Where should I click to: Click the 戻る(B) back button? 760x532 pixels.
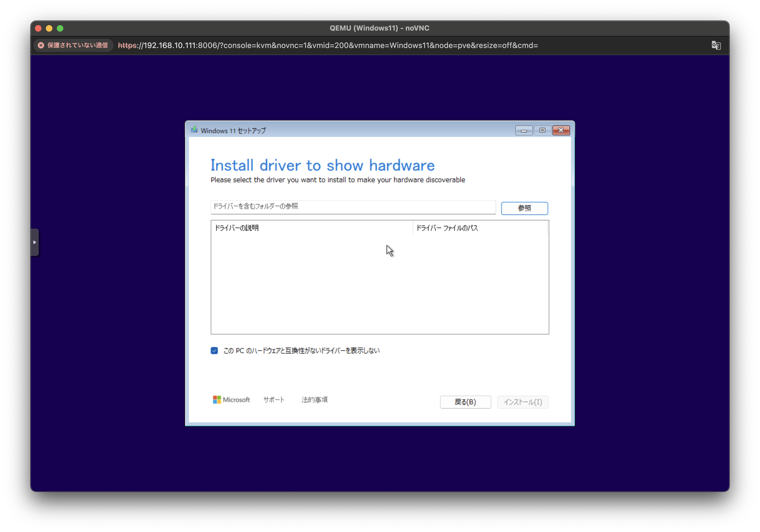465,402
